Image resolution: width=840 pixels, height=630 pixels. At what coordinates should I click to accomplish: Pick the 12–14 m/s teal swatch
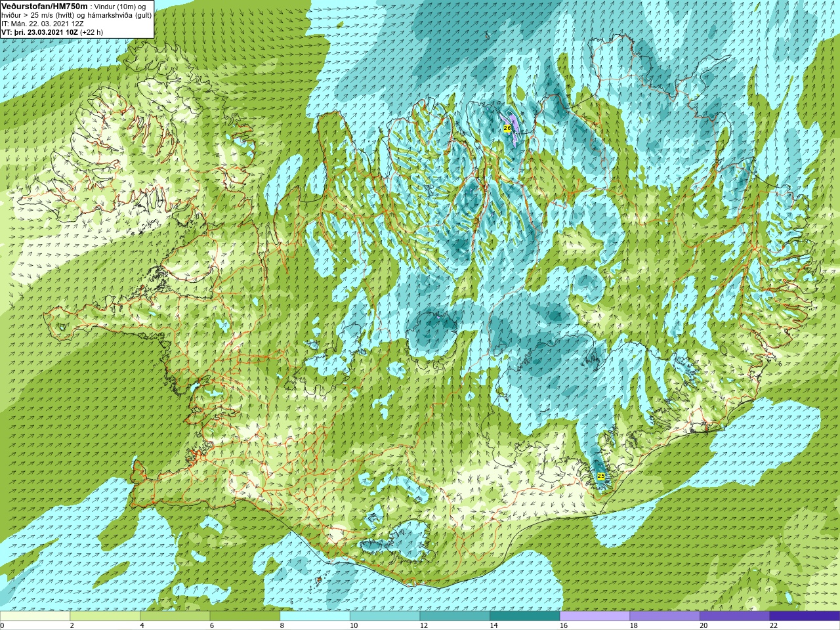[x=455, y=616]
